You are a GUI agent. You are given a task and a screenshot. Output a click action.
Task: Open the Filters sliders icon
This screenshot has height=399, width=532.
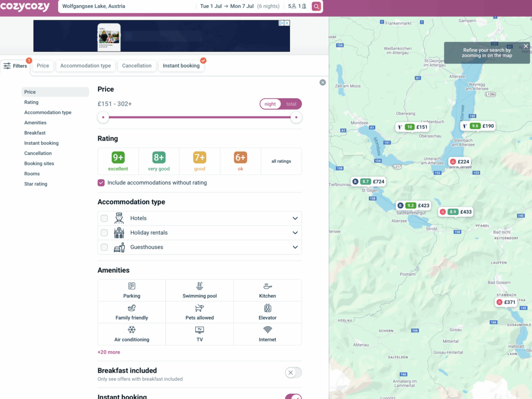tap(7, 66)
